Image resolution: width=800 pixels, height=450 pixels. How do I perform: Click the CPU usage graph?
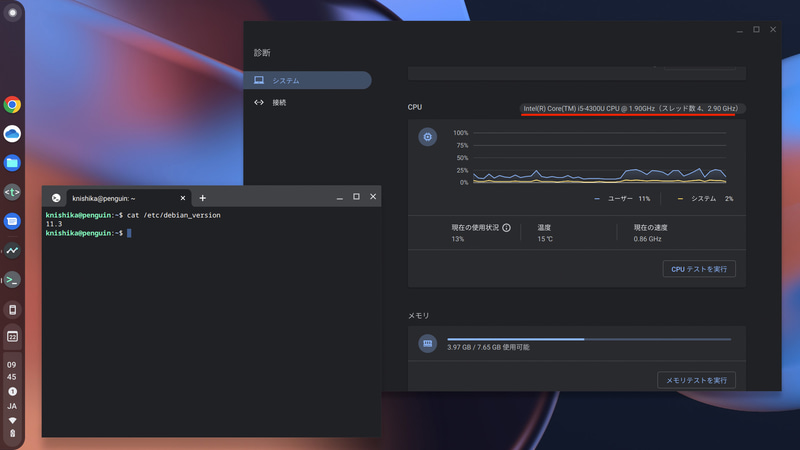tap(599, 158)
